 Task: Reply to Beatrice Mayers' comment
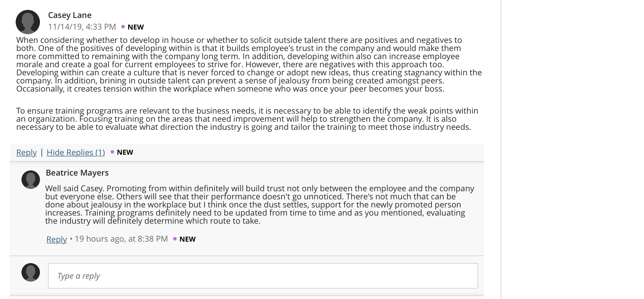pos(56,239)
